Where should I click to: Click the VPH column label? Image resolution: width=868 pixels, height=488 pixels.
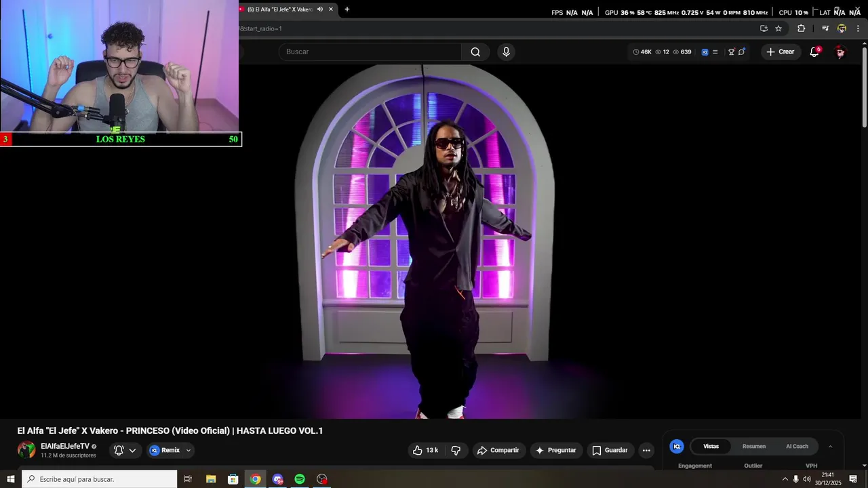(811, 466)
